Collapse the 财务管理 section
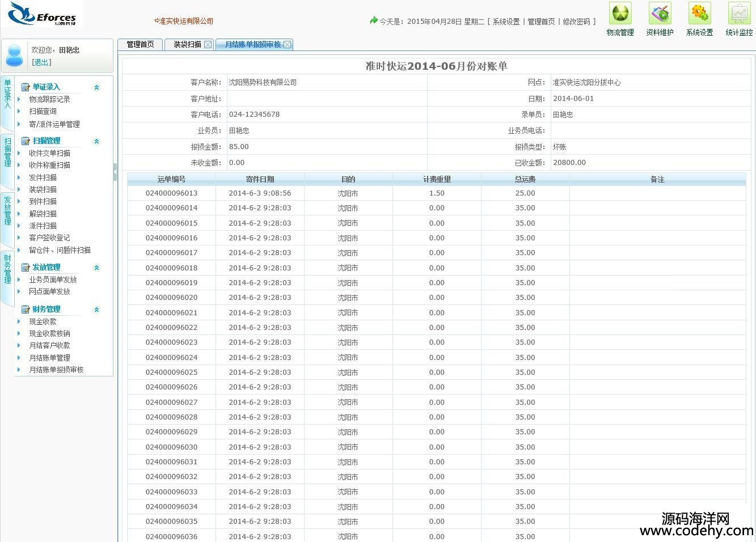The image size is (756, 542). [x=96, y=310]
